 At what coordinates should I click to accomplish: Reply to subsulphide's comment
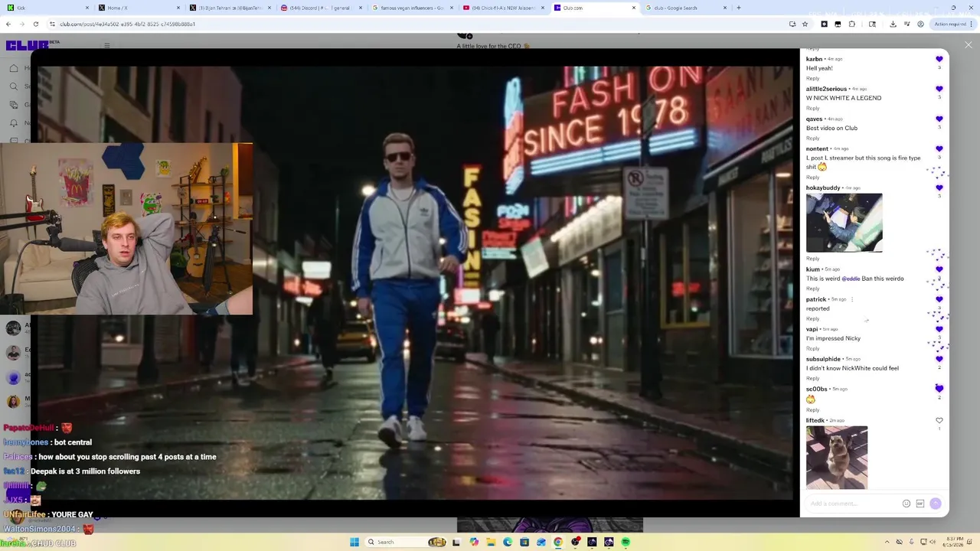(812, 378)
